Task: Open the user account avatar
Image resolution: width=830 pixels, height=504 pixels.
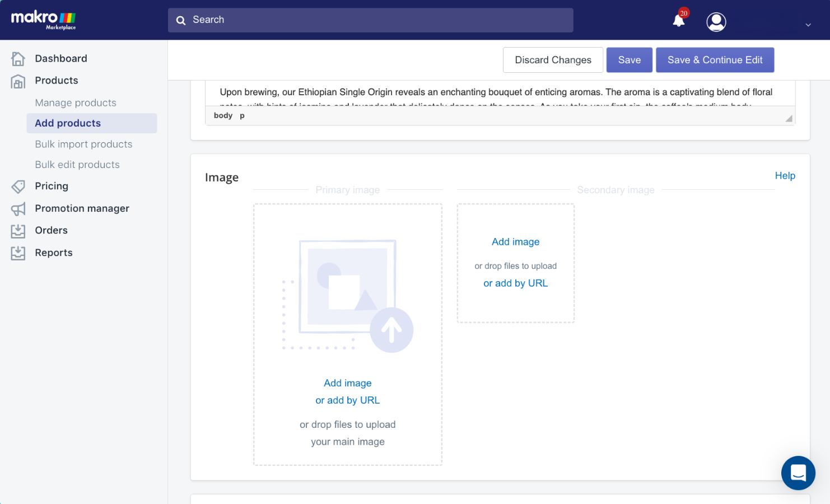Action: (x=716, y=22)
